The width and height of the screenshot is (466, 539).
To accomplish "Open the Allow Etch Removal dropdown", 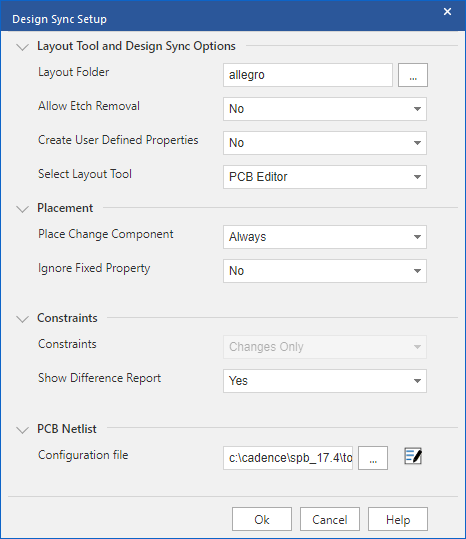I will 325,109.
